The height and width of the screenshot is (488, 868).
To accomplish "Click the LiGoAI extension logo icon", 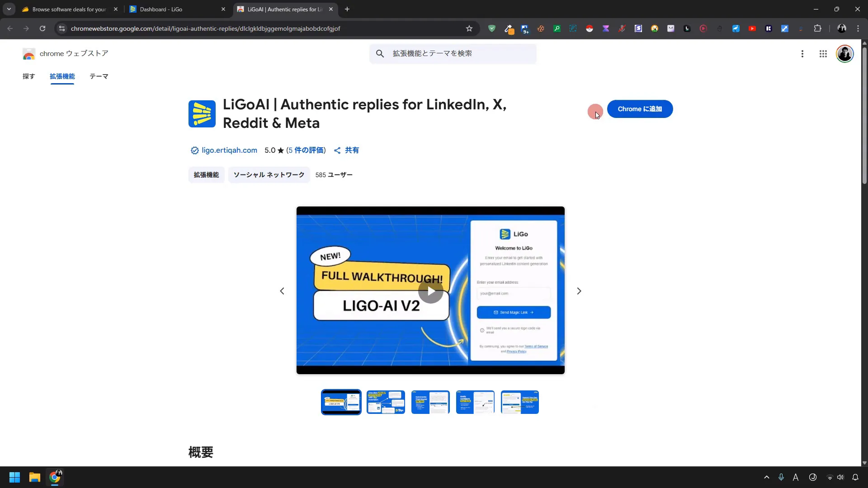I will tap(202, 114).
